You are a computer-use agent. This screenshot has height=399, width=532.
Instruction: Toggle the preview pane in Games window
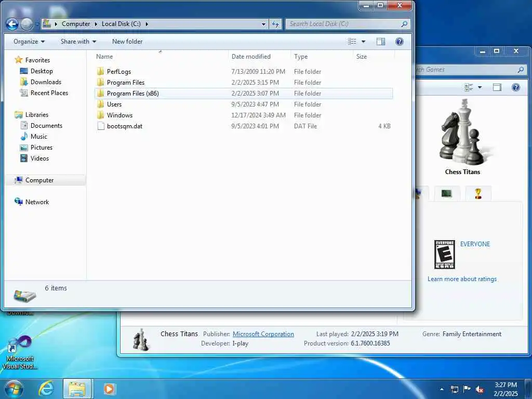click(497, 87)
